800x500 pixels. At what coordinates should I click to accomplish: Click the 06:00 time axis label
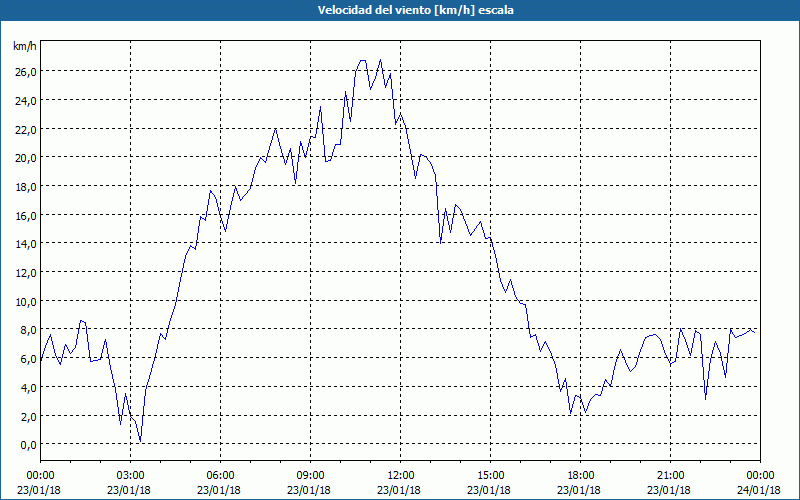pyautogui.click(x=220, y=476)
